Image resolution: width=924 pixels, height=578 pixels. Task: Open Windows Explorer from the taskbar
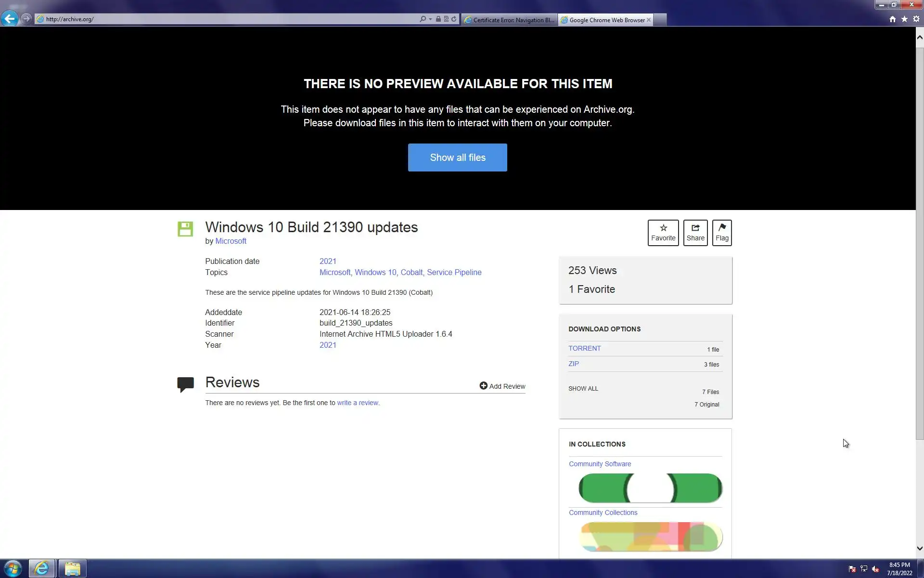click(x=72, y=568)
